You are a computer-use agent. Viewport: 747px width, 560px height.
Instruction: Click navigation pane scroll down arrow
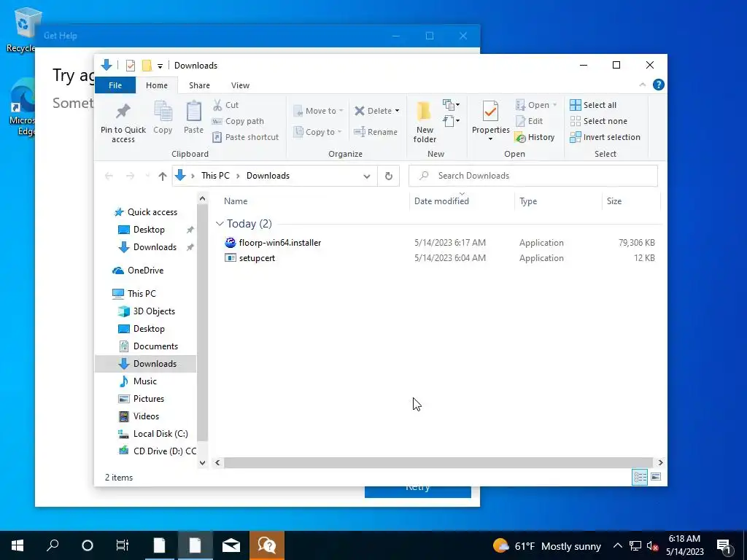(203, 463)
